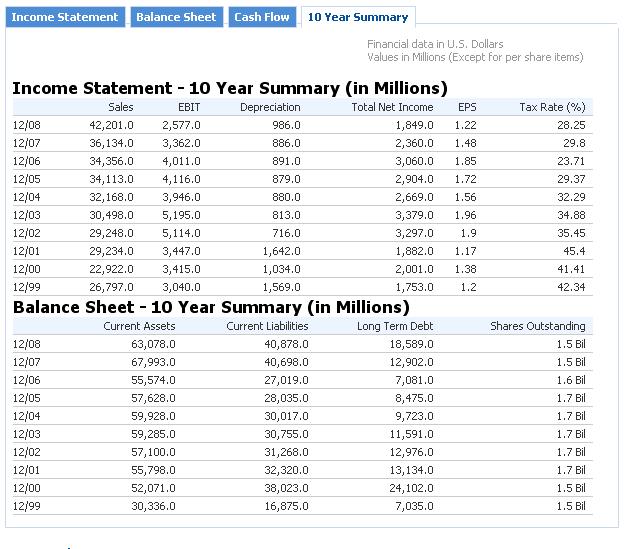The image size is (630, 549).
Task: Click the Depreciation column header
Action: pos(270,107)
